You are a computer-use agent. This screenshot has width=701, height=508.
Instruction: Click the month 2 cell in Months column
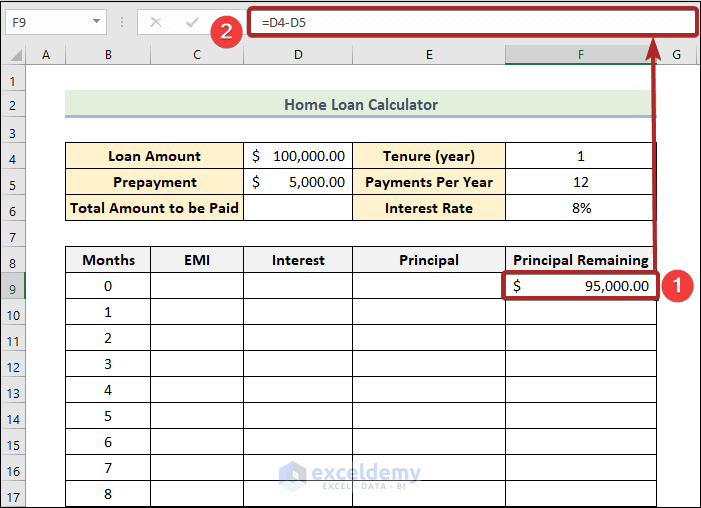(x=108, y=338)
